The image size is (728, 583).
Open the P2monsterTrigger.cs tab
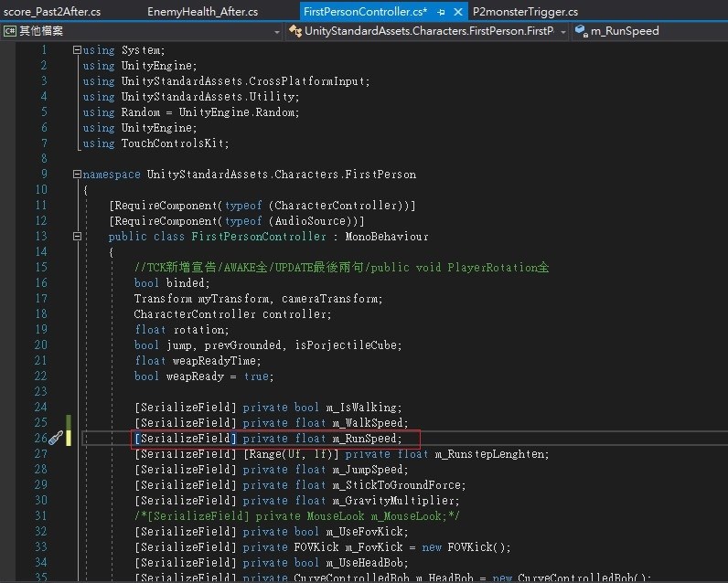click(525, 12)
